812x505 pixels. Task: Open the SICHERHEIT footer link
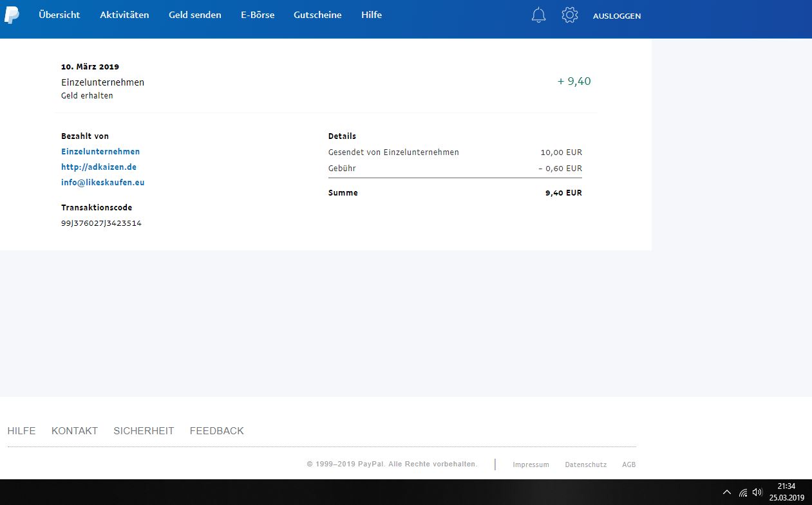point(144,431)
